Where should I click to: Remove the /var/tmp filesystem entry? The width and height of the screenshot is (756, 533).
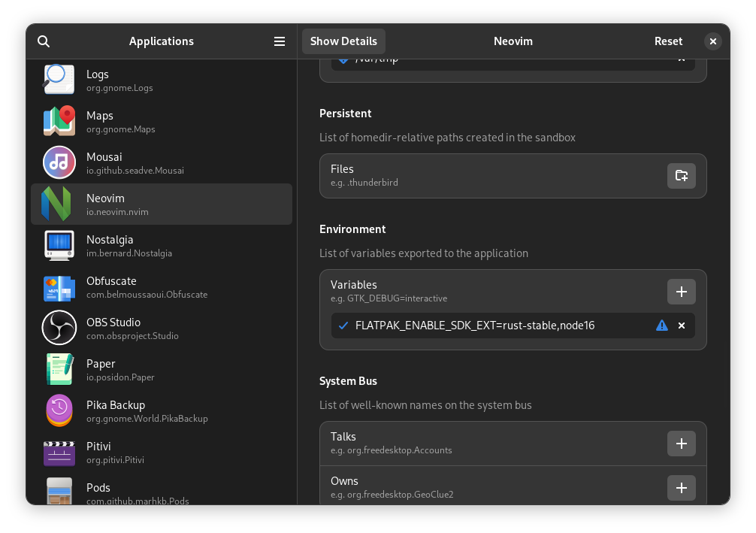tap(681, 58)
